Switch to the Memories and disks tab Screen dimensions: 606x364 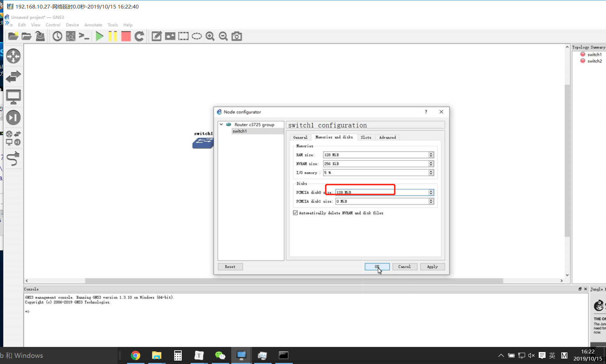pos(334,137)
